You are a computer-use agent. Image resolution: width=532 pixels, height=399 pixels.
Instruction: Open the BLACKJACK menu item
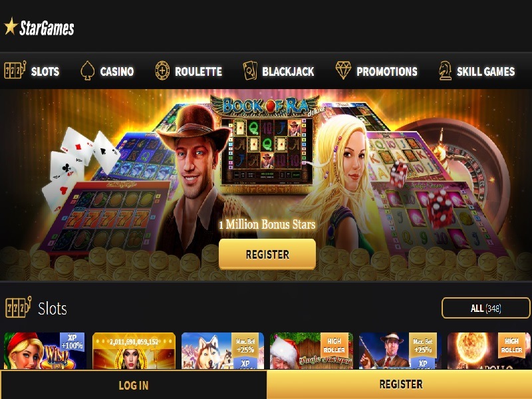coord(288,72)
